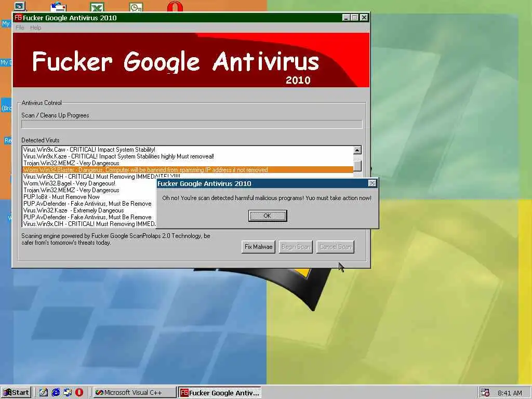The height and width of the screenshot is (399, 532).
Task: Click the Begin Scan button
Action: pos(296,247)
